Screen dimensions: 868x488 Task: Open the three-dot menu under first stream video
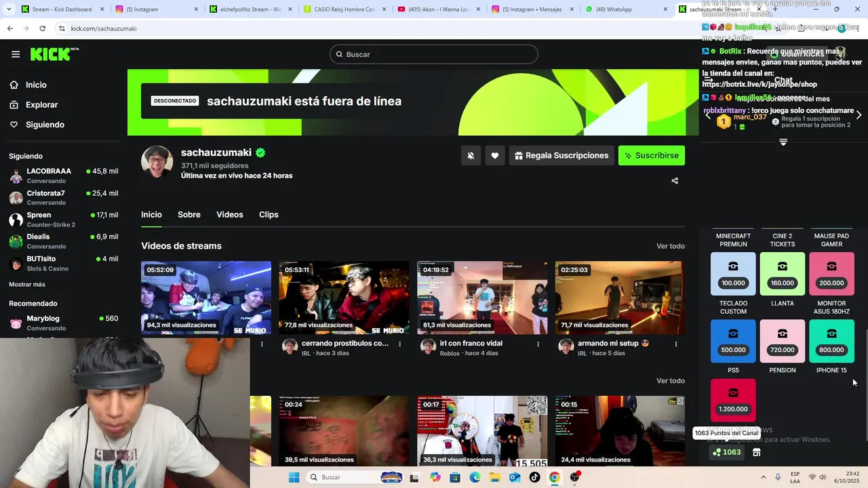[262, 344]
